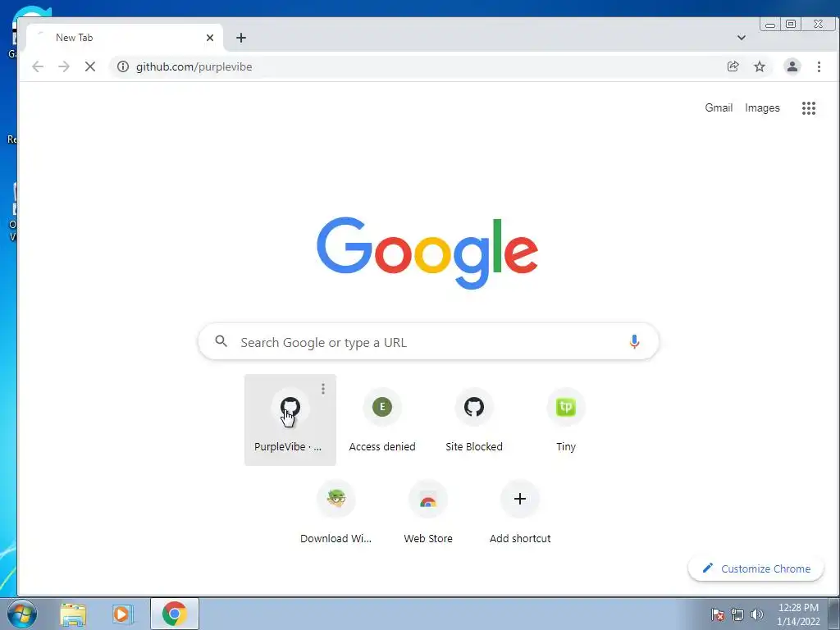Screen dimensions: 840x630
Task: Launch Windows Media Player from taskbar
Action: coord(123,614)
